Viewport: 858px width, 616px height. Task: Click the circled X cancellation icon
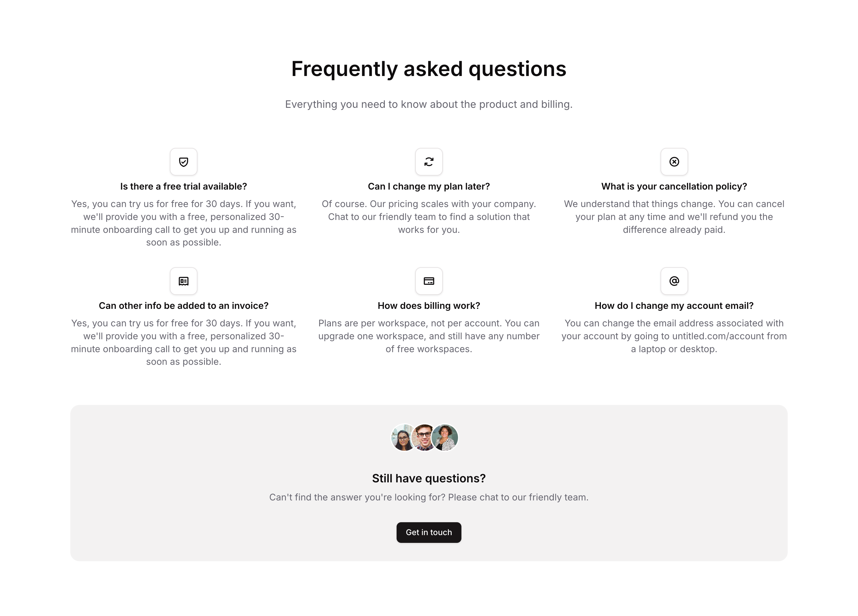674,162
